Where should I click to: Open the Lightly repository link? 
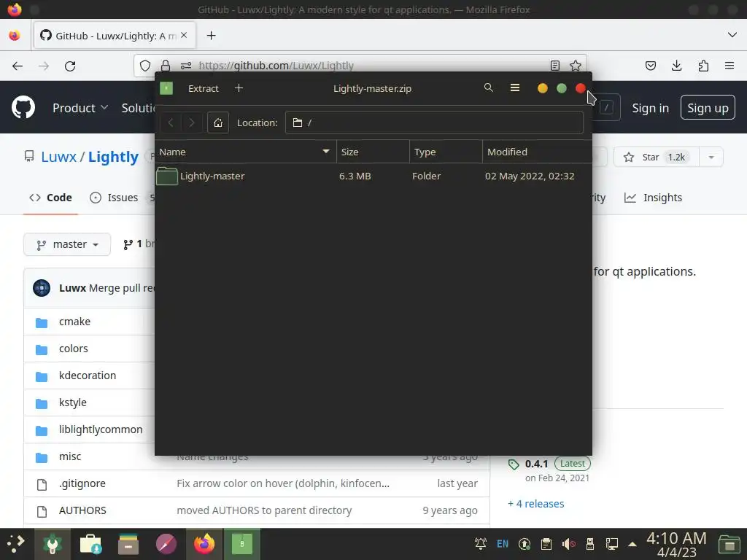point(113,157)
